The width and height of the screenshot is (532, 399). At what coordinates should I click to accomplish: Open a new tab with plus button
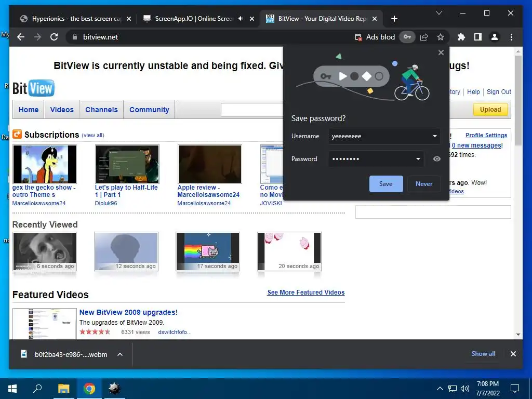click(394, 19)
